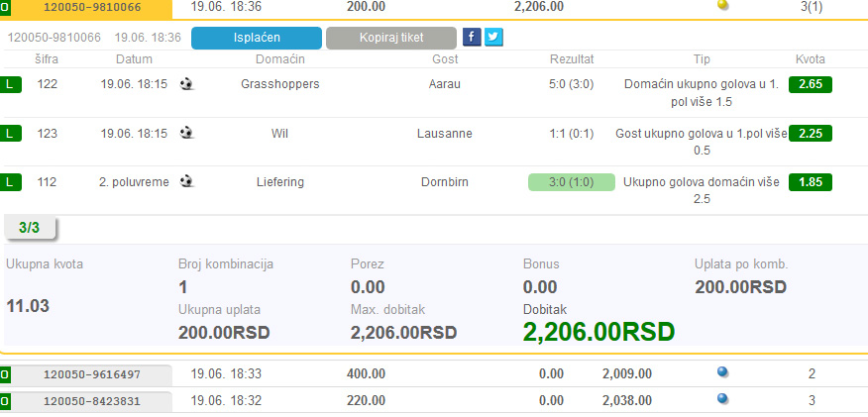Click the 1.85 odds for Liefering
Viewport: 868px width, 417px height.
pos(810,182)
